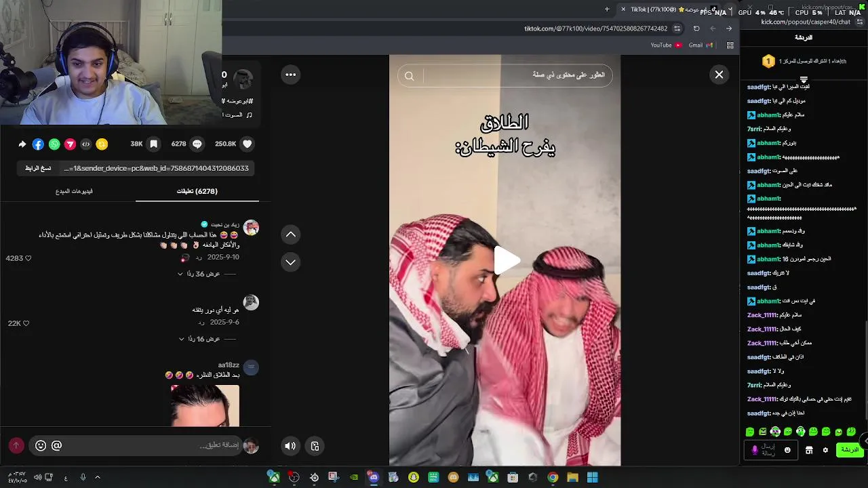Open comments via the speech bubble icon

(197, 144)
